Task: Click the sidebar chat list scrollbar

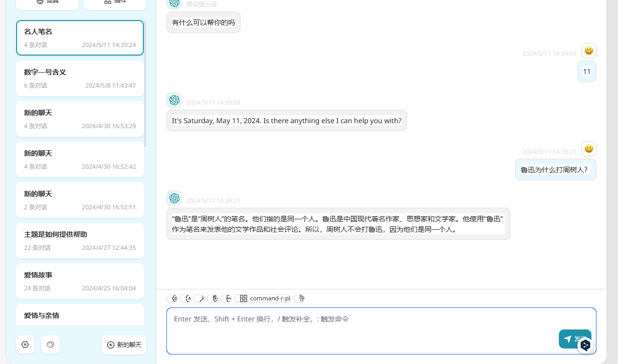Action: (145, 85)
